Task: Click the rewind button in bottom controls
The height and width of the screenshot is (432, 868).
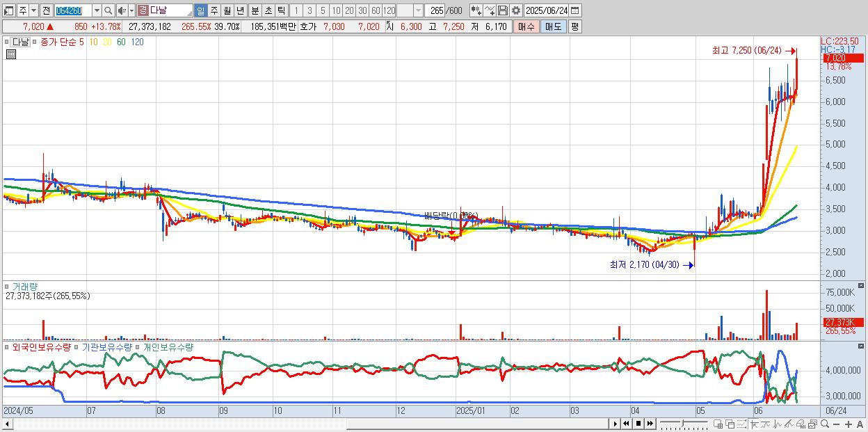Action: point(627,424)
